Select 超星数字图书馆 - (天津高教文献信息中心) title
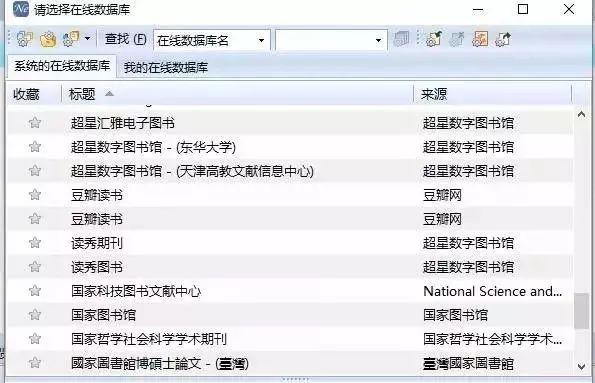595x383 pixels. pyautogui.click(x=192, y=171)
